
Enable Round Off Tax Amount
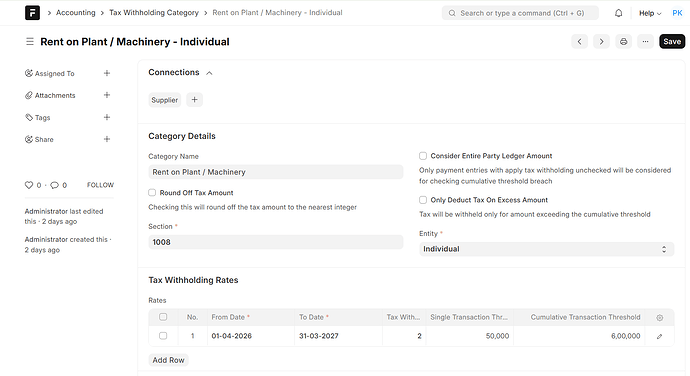pos(152,192)
